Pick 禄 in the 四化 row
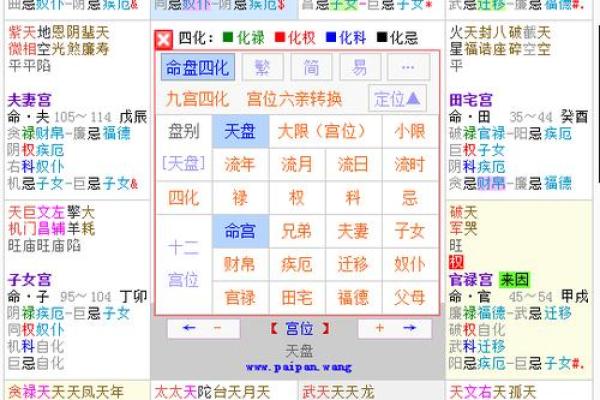This screenshot has width=600, height=400. [x=240, y=198]
